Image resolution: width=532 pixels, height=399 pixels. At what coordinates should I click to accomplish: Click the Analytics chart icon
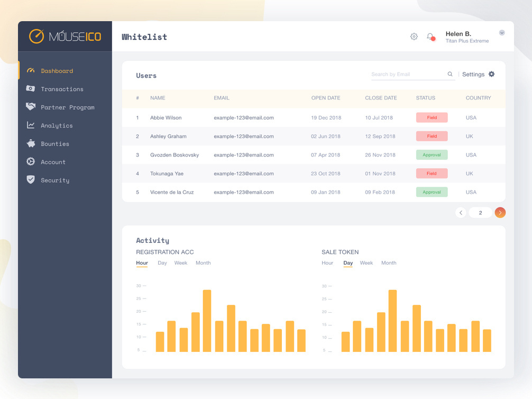31,125
